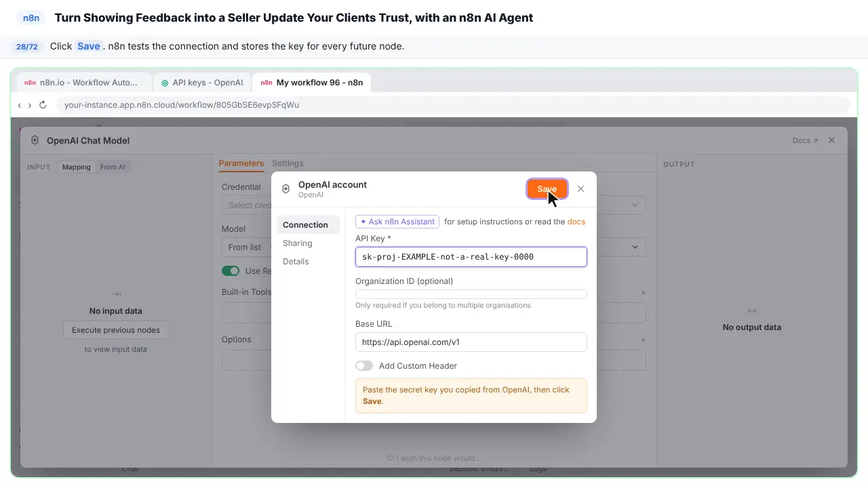Reload the page with the refresh icon
Screen dimensions: 868x488
coord(43,105)
